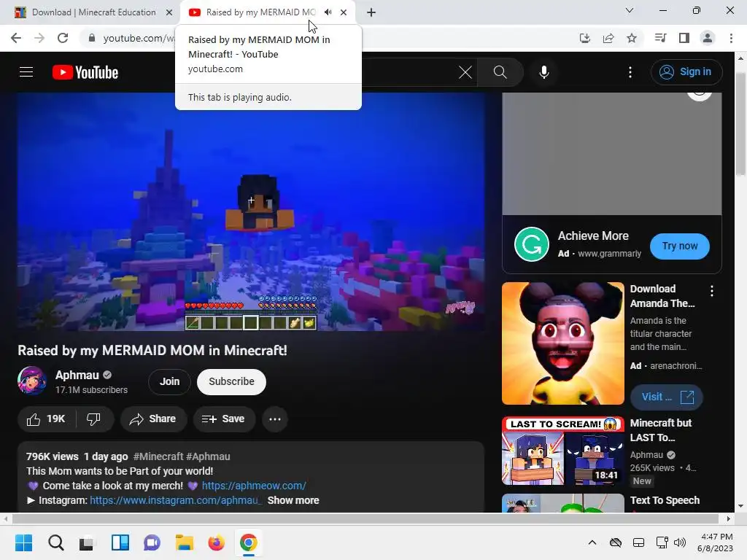The height and width of the screenshot is (560, 747).
Task: Open the Aphmau channel name link
Action: point(77,375)
